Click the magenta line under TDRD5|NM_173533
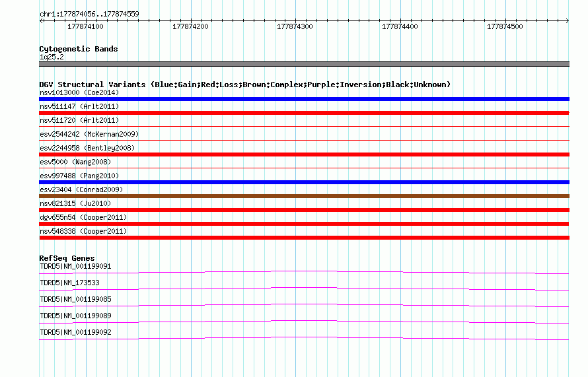This screenshot has height=377, width=588. click(x=304, y=289)
